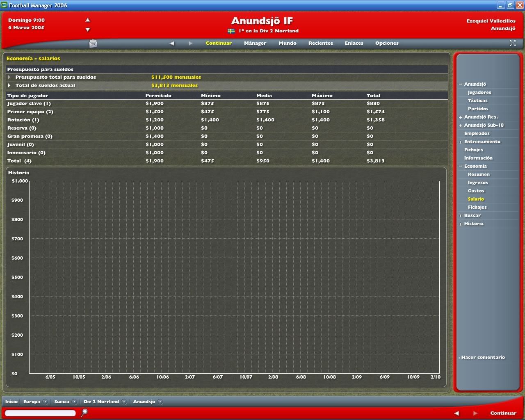This screenshot has height=420, width=525.
Task: Expand Historia in sidebar
Action: coord(460,224)
